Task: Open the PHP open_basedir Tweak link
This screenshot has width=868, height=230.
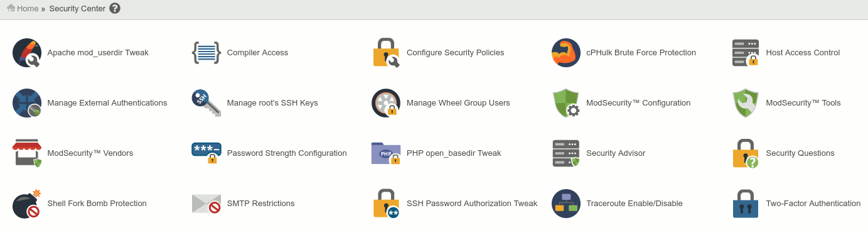Action: (x=454, y=153)
